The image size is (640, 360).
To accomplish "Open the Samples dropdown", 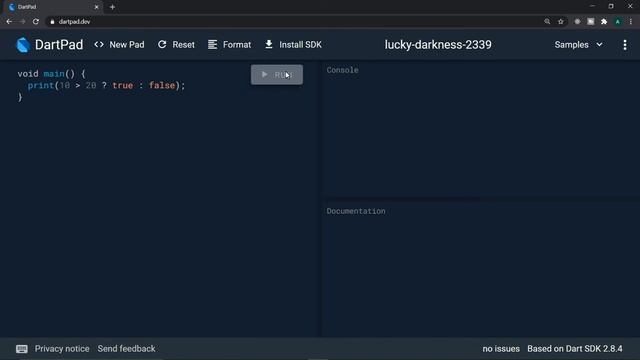I will [578, 45].
